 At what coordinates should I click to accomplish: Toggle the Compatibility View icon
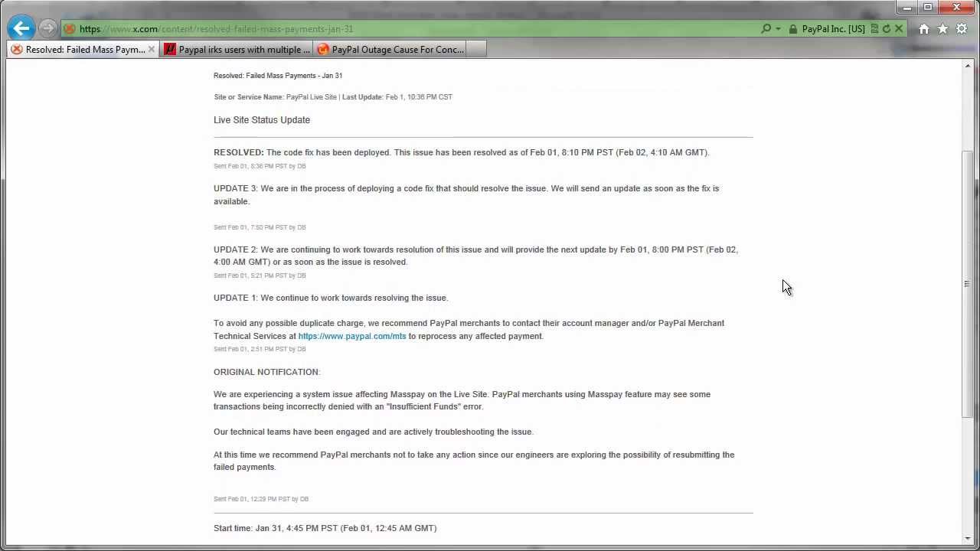click(874, 29)
